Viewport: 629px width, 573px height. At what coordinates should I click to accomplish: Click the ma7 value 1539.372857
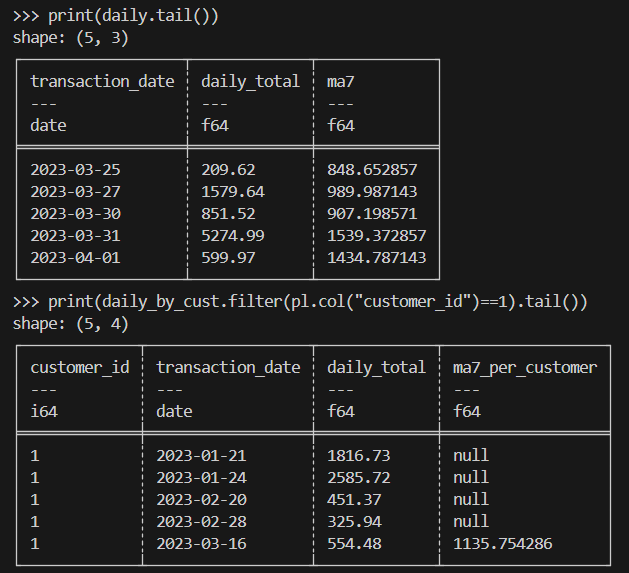click(377, 235)
